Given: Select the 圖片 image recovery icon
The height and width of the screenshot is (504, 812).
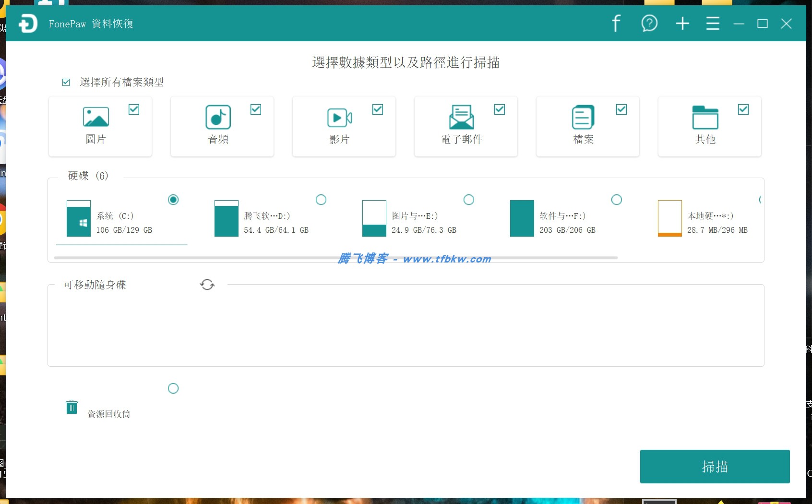Looking at the screenshot, I should pyautogui.click(x=96, y=117).
